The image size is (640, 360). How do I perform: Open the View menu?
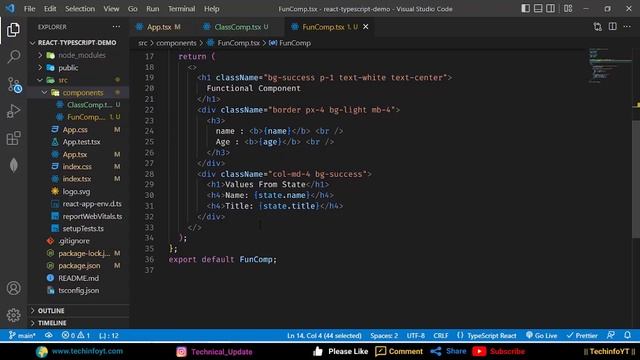click(x=111, y=9)
